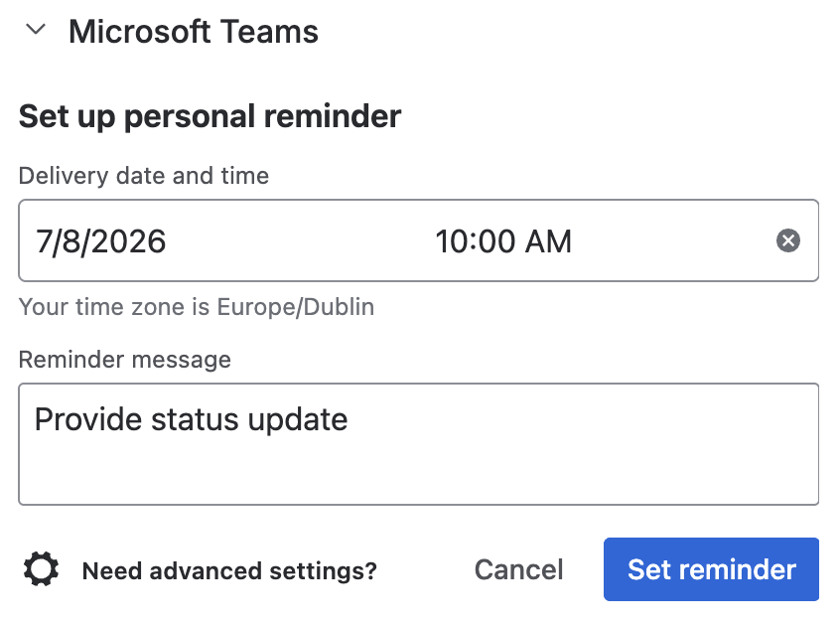Click into the Reminder message text box

click(418, 444)
